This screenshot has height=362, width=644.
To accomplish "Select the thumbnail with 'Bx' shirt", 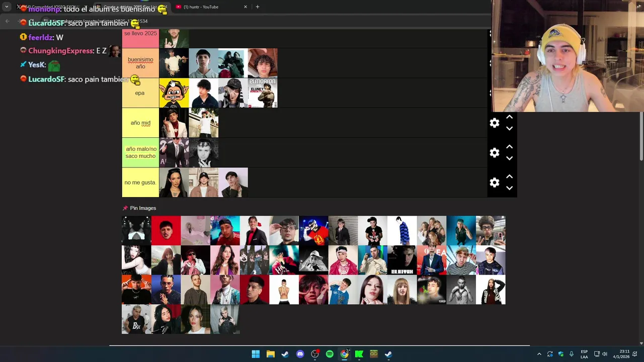I will pos(136,320).
